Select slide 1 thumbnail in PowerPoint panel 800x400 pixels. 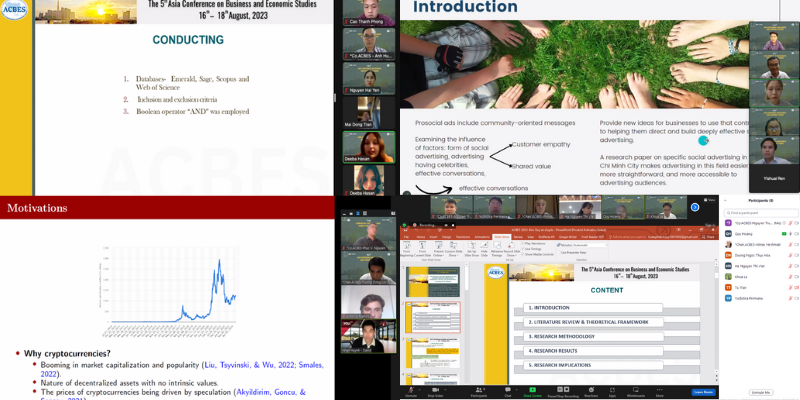tap(432, 281)
